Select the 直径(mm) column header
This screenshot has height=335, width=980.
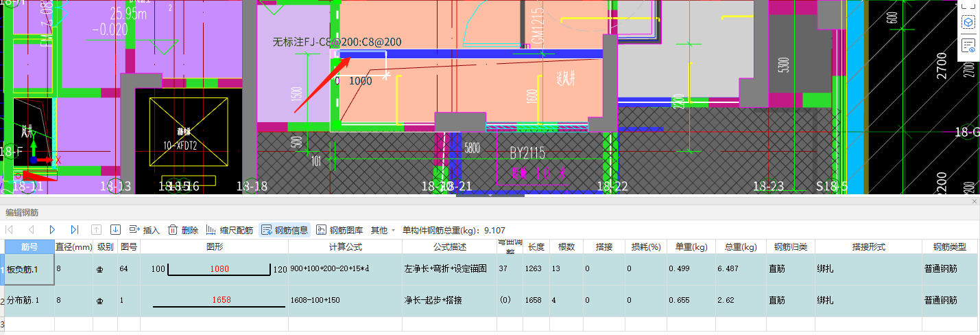[x=73, y=246]
